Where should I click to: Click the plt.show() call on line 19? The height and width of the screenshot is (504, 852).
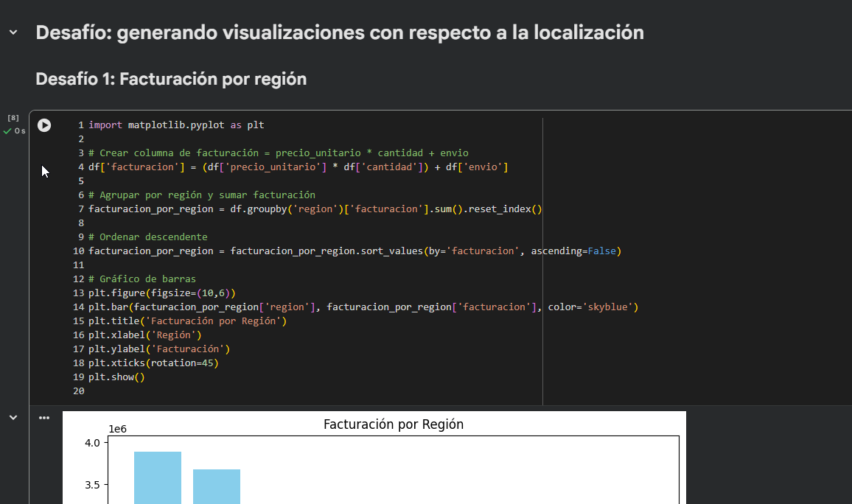coord(116,377)
